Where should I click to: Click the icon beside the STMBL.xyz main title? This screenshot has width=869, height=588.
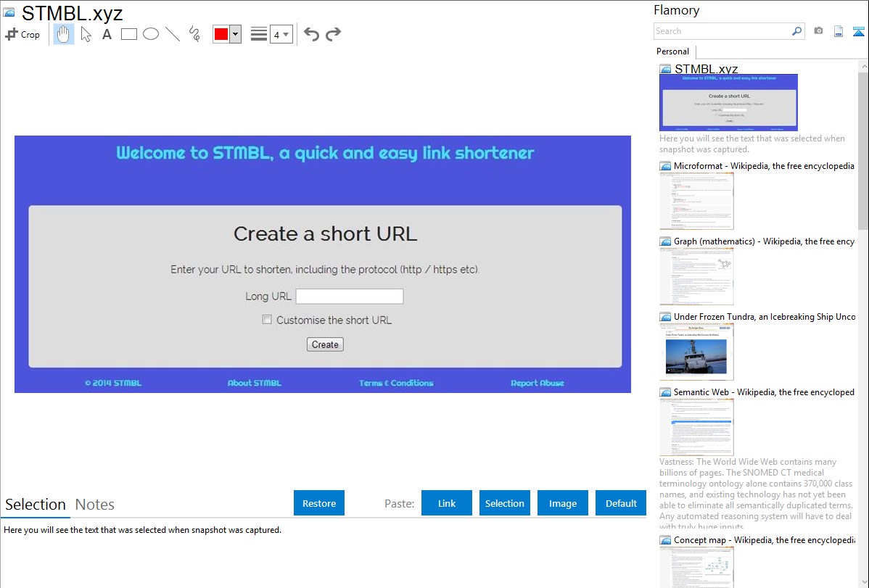(x=9, y=12)
